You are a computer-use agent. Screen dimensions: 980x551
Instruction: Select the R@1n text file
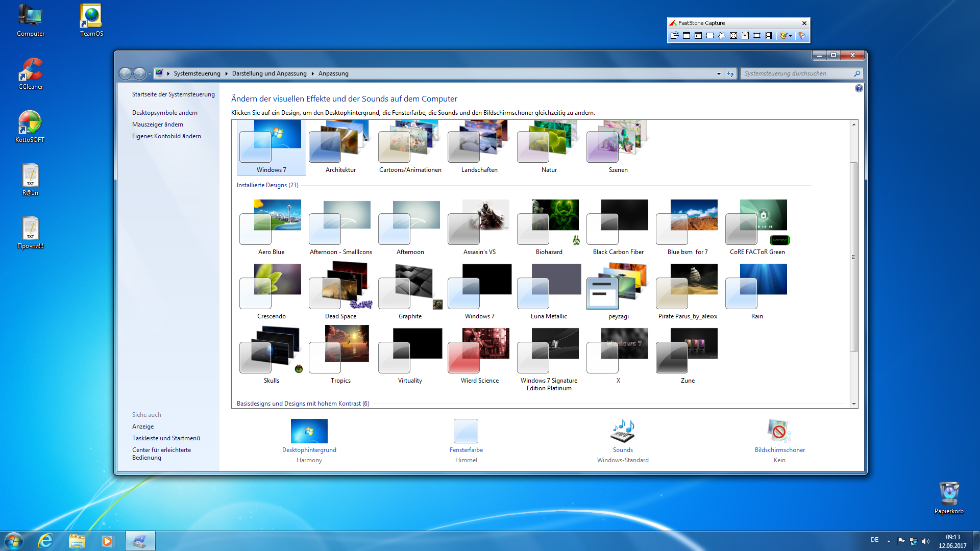click(x=31, y=180)
